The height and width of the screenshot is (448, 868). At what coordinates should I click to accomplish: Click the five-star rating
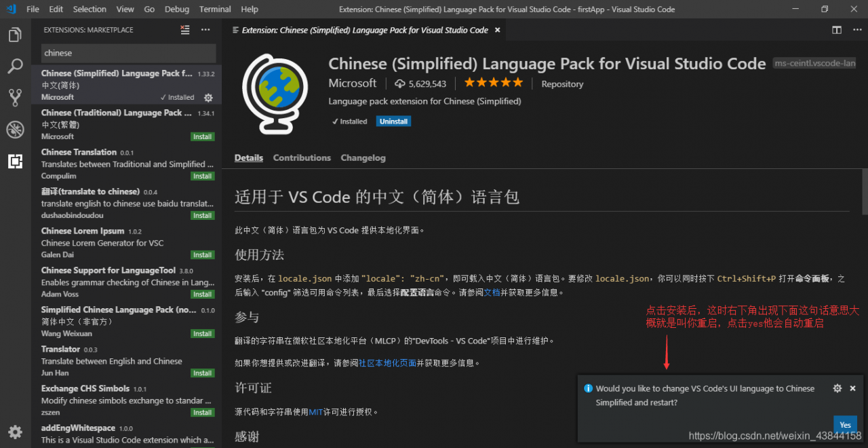tap(494, 83)
